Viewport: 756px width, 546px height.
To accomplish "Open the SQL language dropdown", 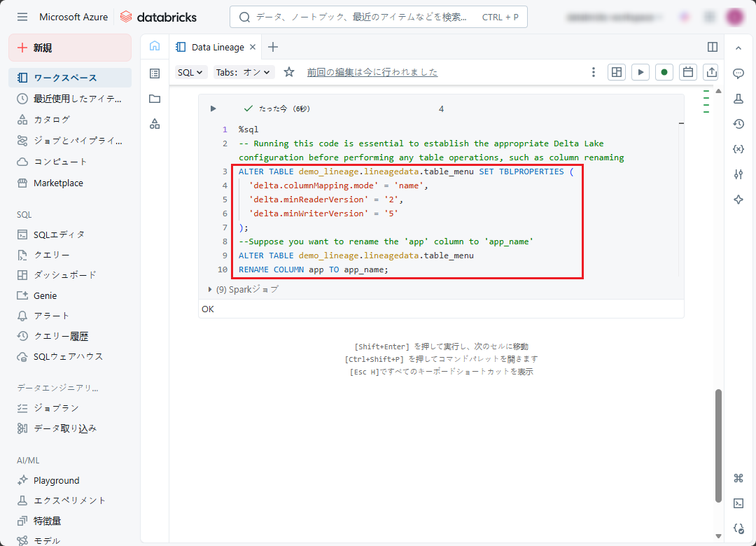I will pyautogui.click(x=190, y=72).
